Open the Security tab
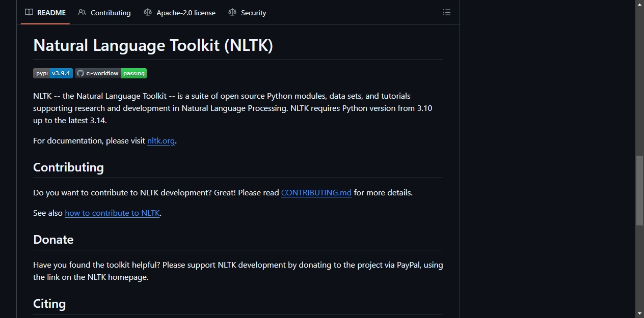Viewport: 644px width, 318px height. (247, 13)
